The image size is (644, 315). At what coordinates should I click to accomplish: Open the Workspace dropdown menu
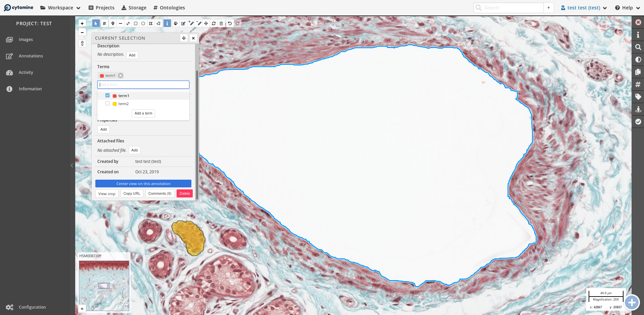[x=60, y=8]
